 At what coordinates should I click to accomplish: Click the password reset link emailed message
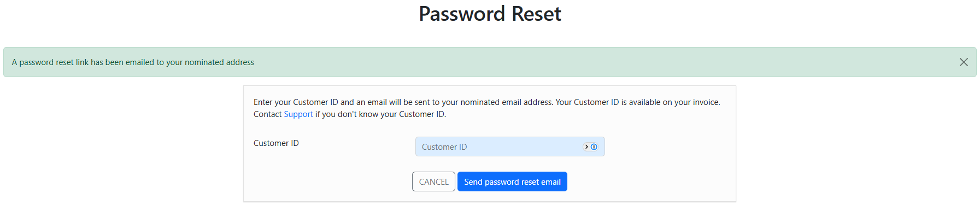(x=133, y=62)
